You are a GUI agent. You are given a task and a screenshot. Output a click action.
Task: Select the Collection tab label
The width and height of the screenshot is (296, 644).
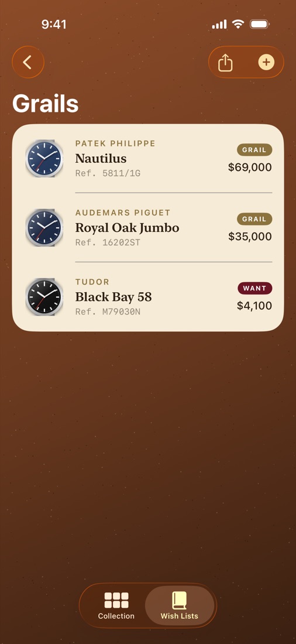(116, 616)
